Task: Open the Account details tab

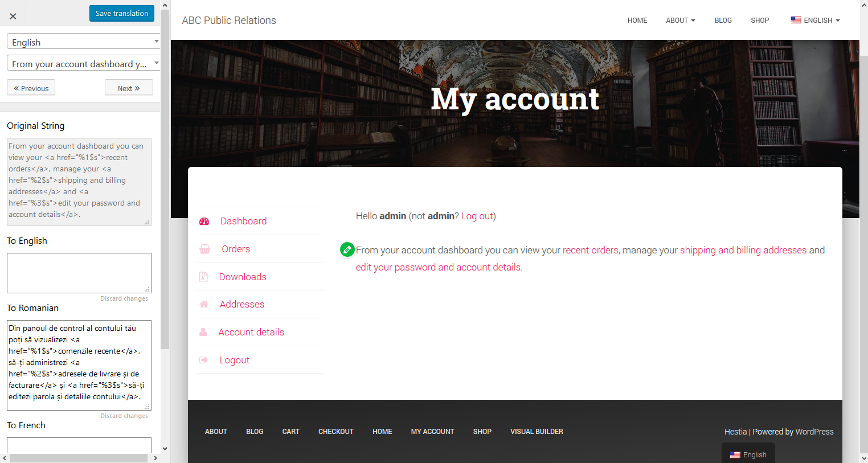Action: coord(251,332)
